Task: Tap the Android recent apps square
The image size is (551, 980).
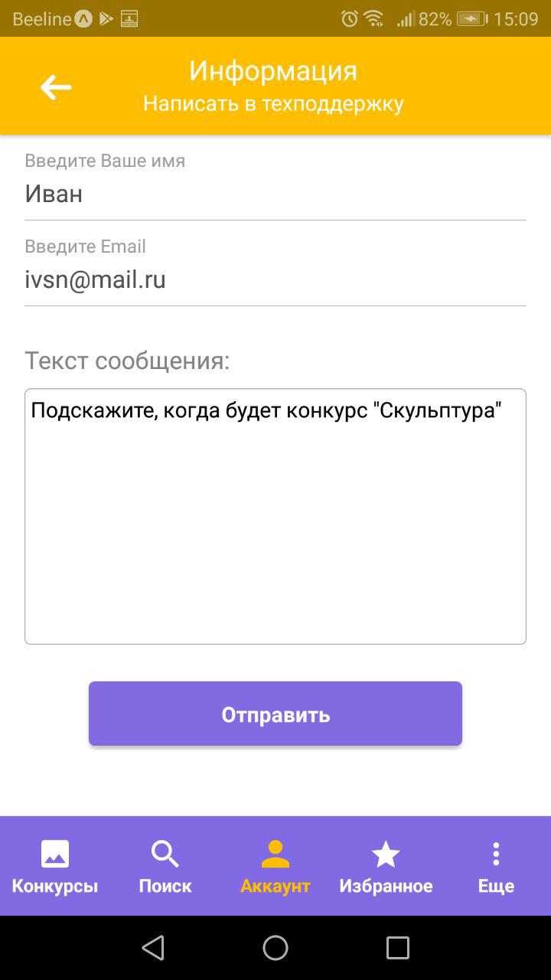Action: pyautogui.click(x=398, y=948)
